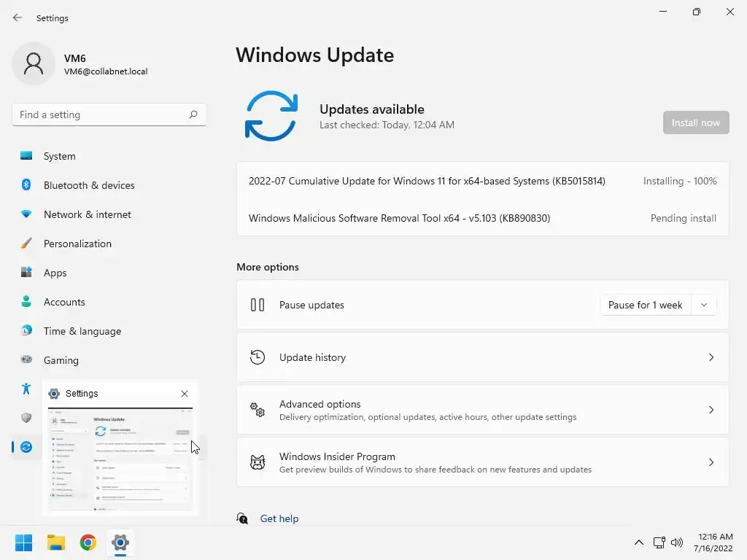
Task: Click the Windows Insider cat icon
Action: coord(258,462)
